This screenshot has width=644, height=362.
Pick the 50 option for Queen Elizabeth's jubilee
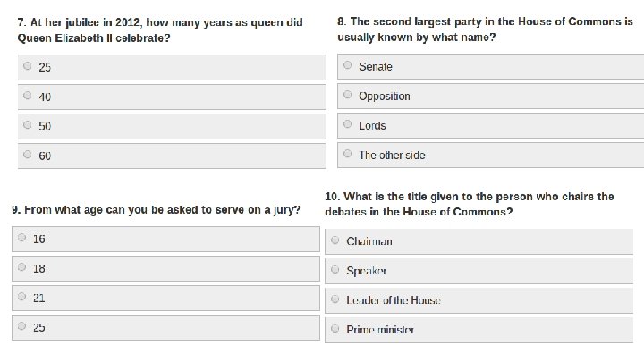28,125
